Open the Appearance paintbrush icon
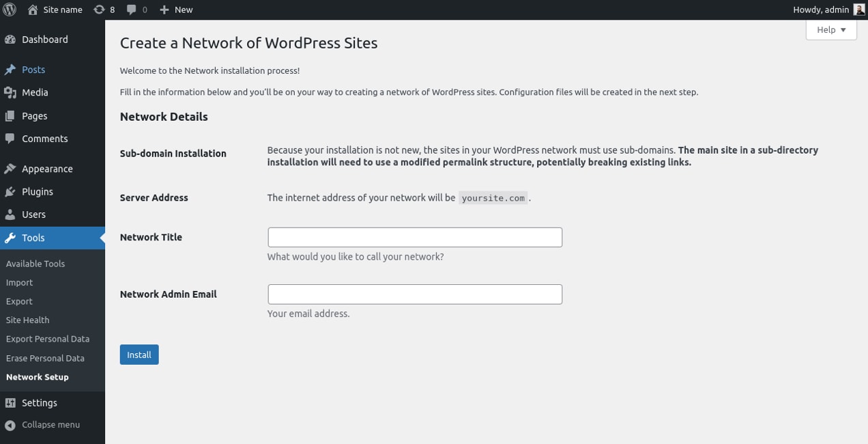868x444 pixels. pyautogui.click(x=9, y=168)
